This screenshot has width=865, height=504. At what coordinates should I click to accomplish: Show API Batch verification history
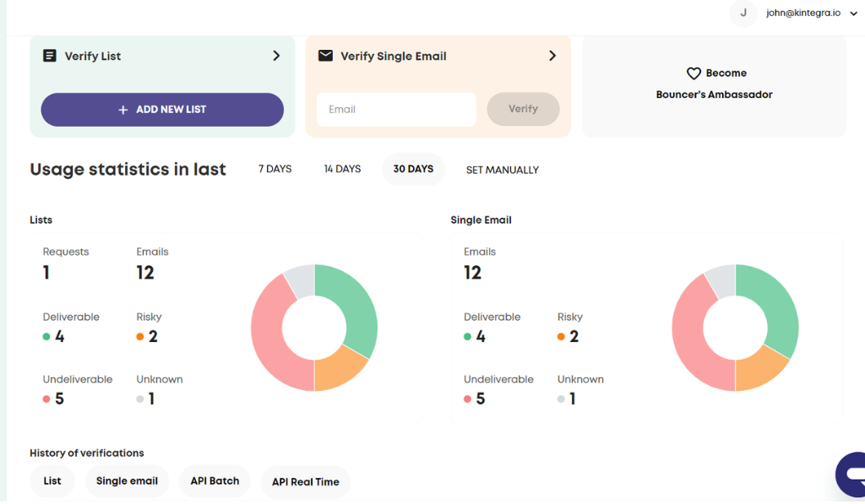(x=215, y=481)
